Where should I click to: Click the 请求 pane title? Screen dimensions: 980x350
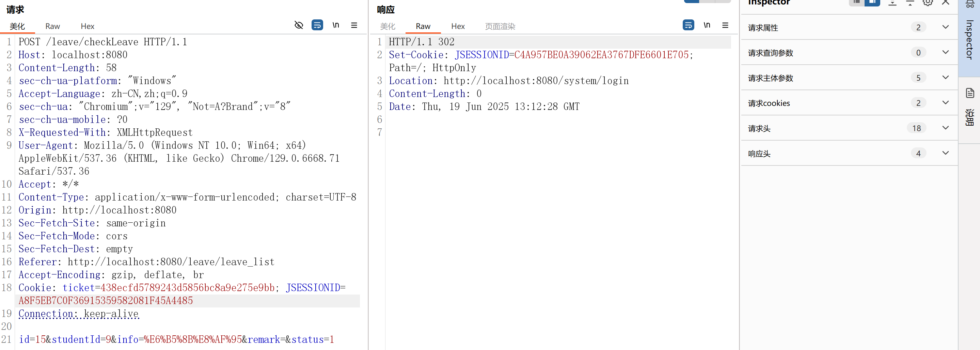coord(15,10)
